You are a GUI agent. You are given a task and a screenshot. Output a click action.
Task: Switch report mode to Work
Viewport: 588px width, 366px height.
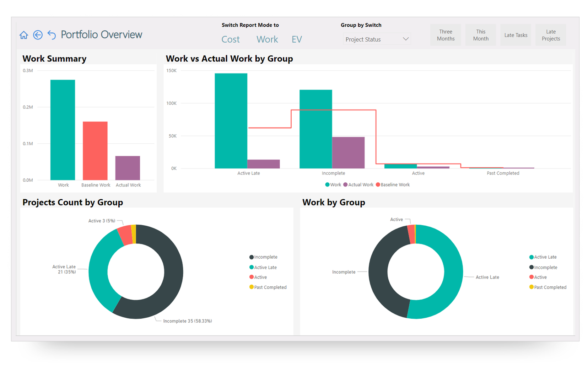pyautogui.click(x=267, y=39)
